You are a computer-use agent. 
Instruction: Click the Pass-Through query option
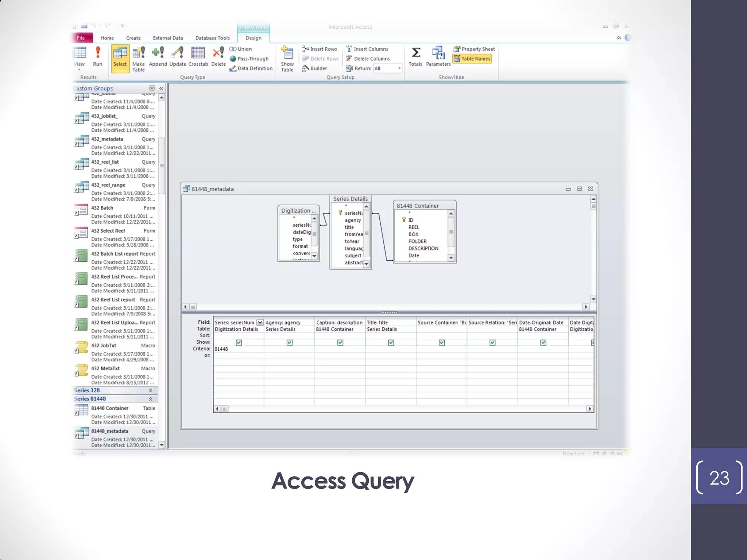249,59
